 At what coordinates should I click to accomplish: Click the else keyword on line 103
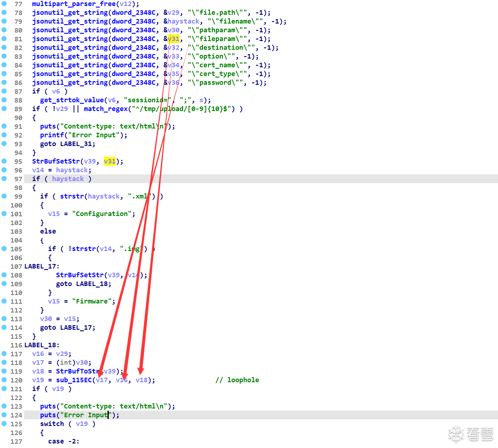click(x=48, y=231)
